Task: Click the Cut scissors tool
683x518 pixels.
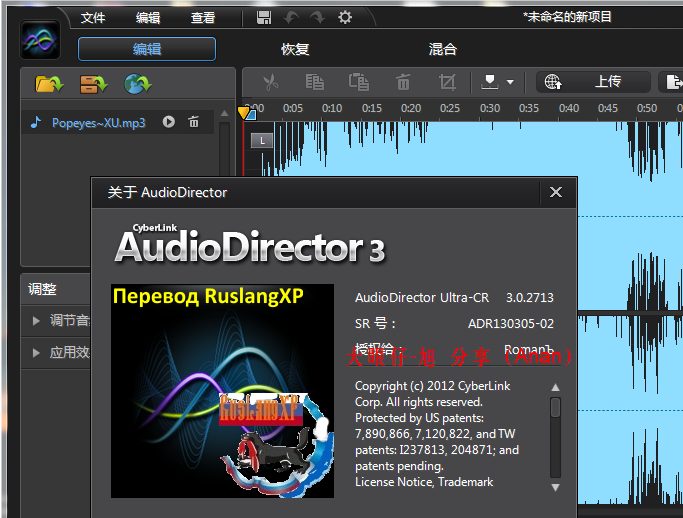Action: (270, 82)
